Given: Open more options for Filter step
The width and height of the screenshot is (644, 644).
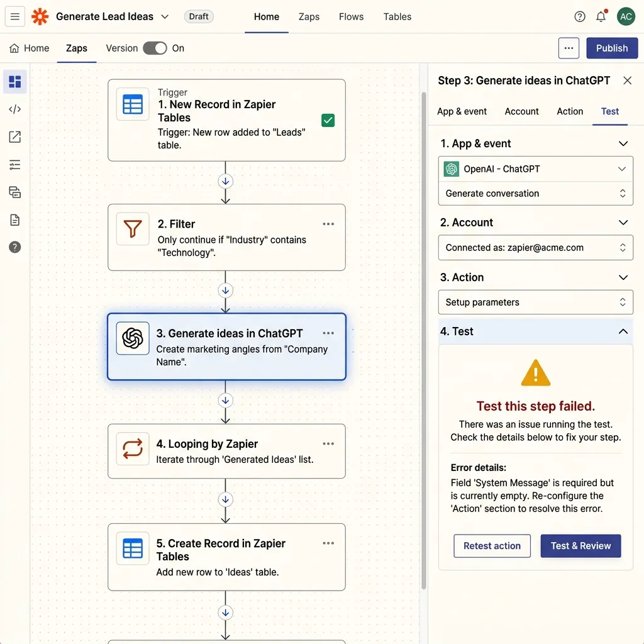Looking at the screenshot, I should [328, 224].
